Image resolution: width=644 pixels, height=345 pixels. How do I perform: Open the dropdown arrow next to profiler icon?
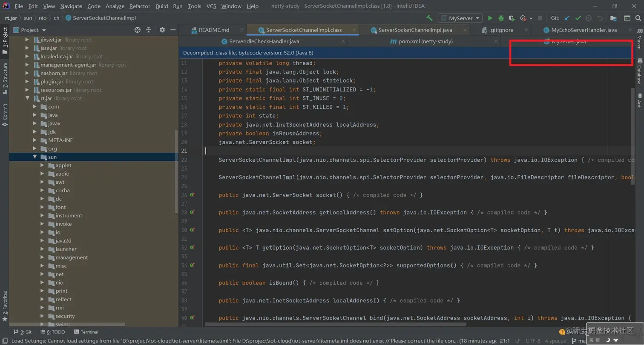click(x=531, y=18)
